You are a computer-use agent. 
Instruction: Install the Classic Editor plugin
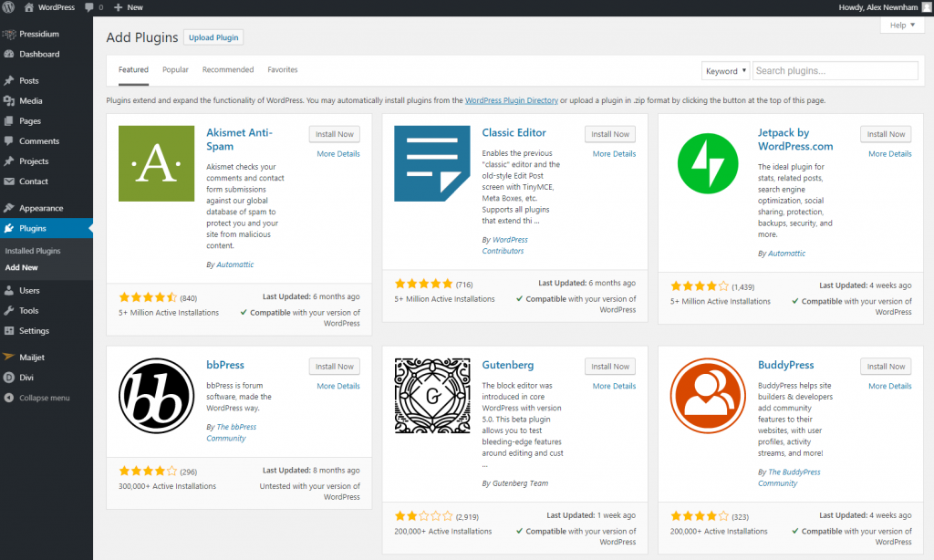pyautogui.click(x=610, y=134)
